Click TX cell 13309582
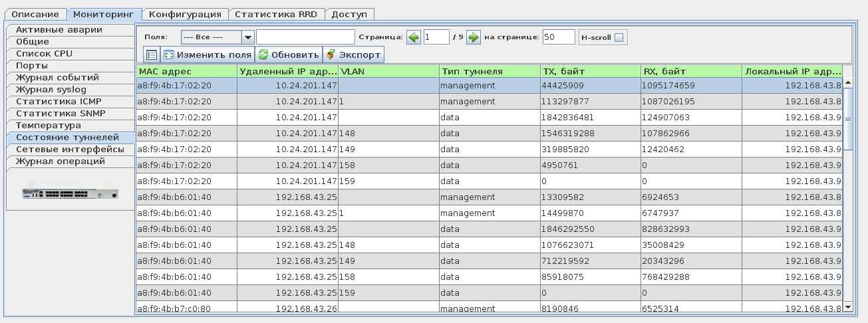This screenshot has width=868, height=323. [591, 197]
